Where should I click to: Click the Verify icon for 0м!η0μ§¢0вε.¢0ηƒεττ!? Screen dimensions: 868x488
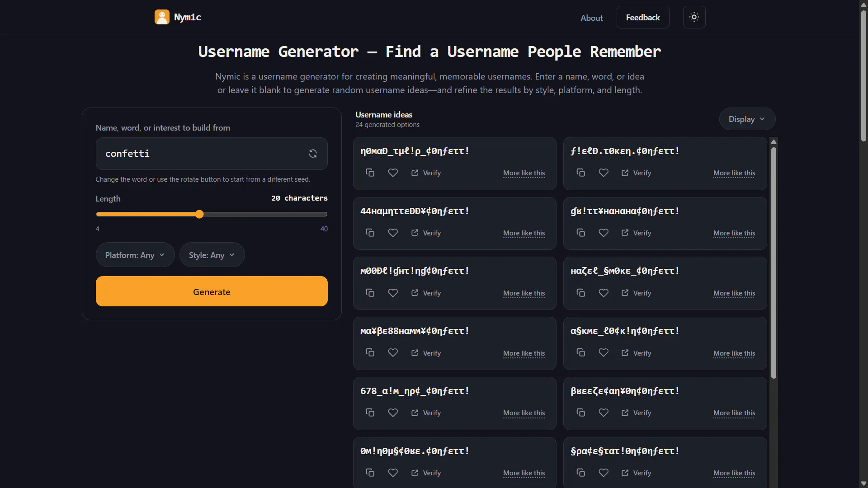415,473
